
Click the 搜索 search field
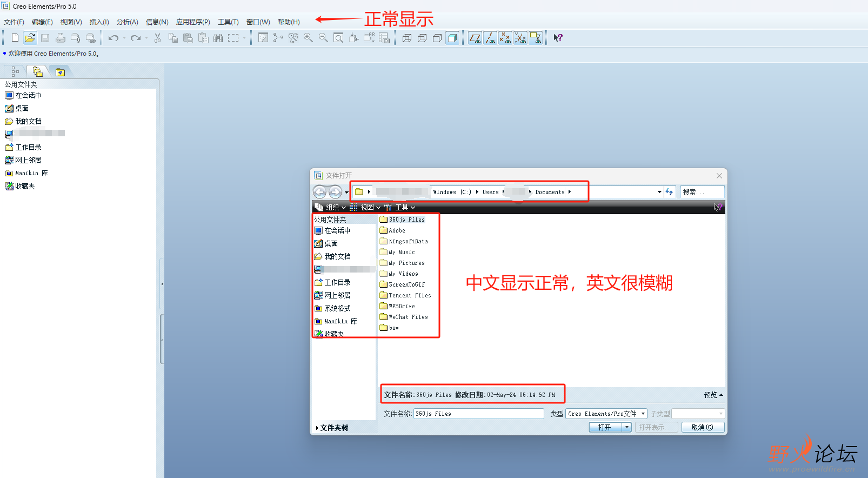[x=702, y=192]
